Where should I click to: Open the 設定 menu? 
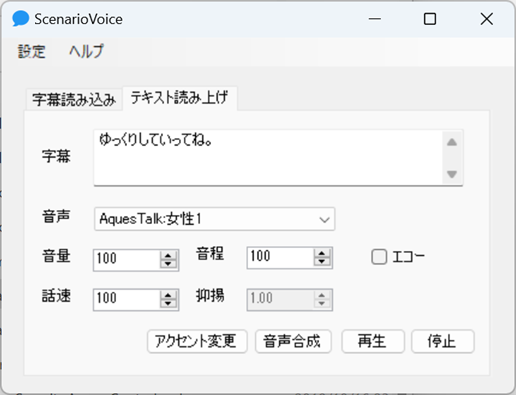pos(32,51)
